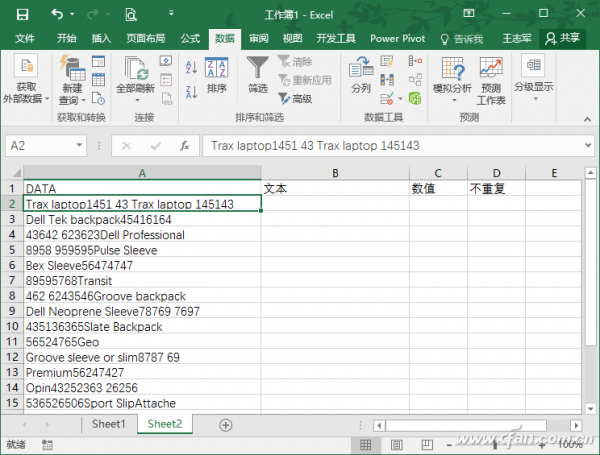Click the Insert Function fx icon
The width and height of the screenshot is (600, 455).
pyautogui.click(x=185, y=145)
